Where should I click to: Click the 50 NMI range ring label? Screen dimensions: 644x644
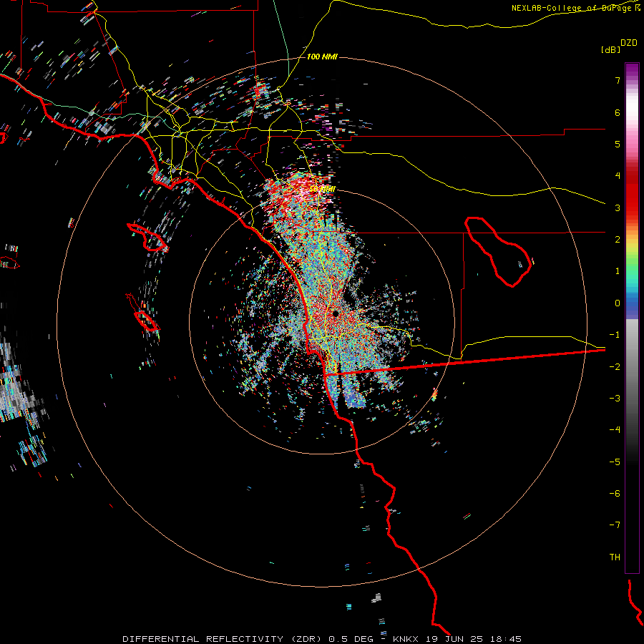322,189
